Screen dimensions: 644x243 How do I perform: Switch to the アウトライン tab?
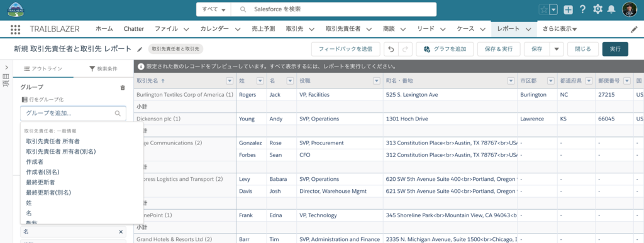[43, 69]
